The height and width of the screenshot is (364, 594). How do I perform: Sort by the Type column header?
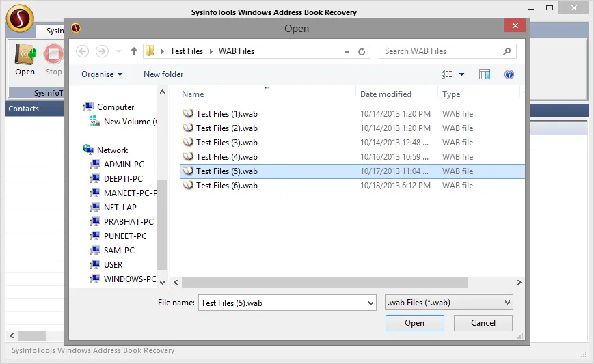pos(451,94)
